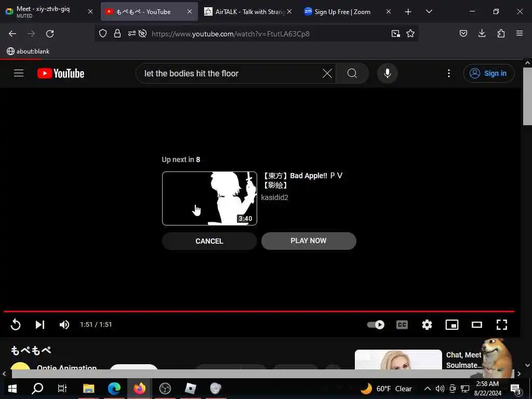Open about:blank bookmark
The height and width of the screenshot is (399, 532).
point(28,51)
